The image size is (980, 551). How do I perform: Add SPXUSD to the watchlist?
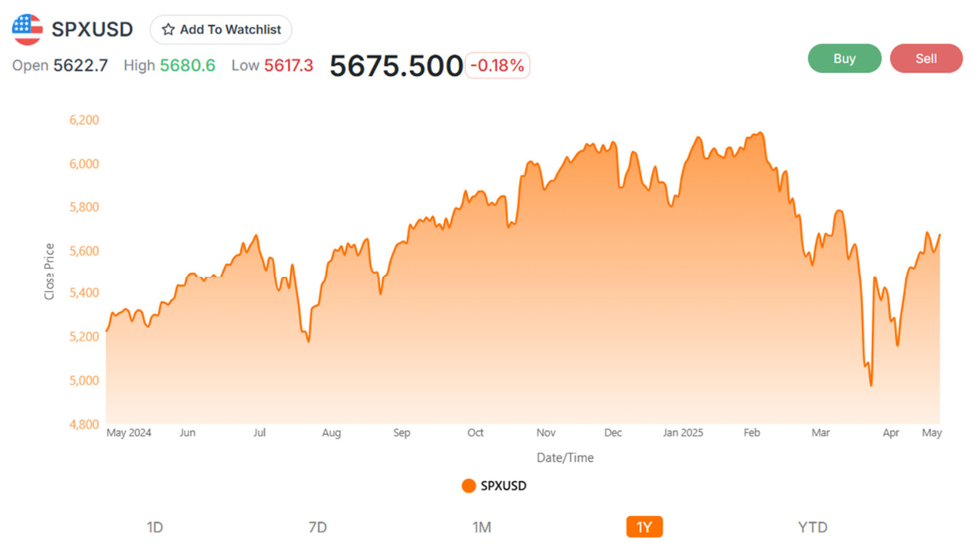pyautogui.click(x=221, y=30)
